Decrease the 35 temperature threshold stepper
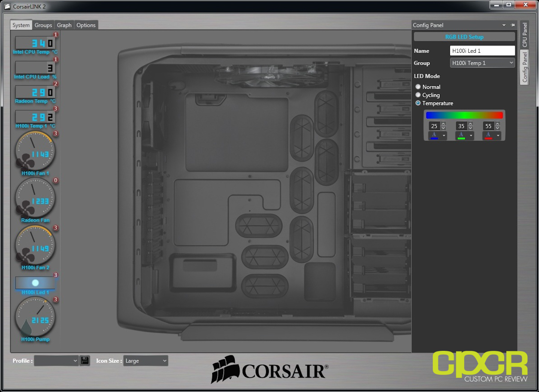The image size is (539, 392). click(x=471, y=128)
